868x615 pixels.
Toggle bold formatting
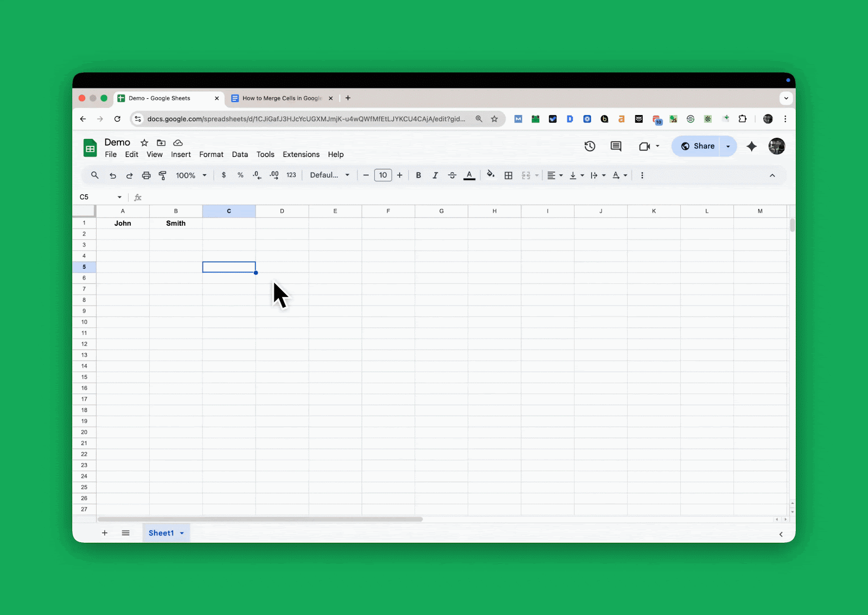point(418,175)
